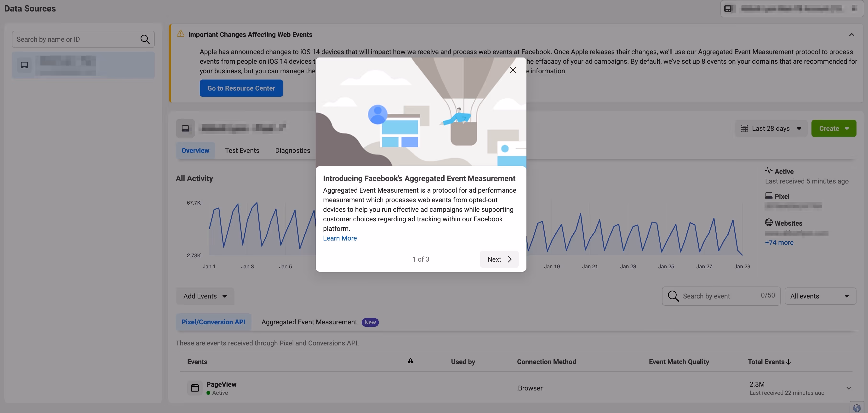The image size is (868, 413).
Task: Click the Browser connection method cell
Action: [x=530, y=388]
